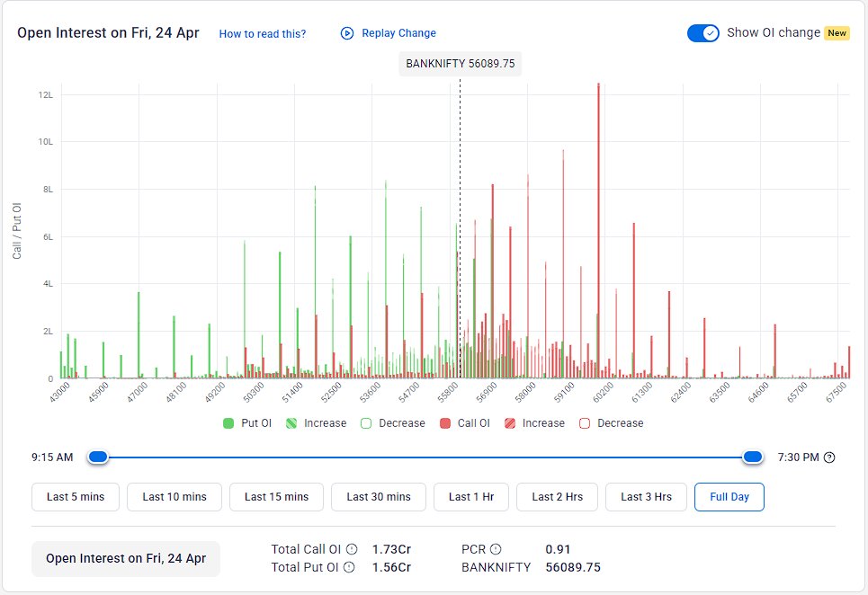Click the 56089.75 BANKNIFTY value at bottom

click(x=573, y=567)
